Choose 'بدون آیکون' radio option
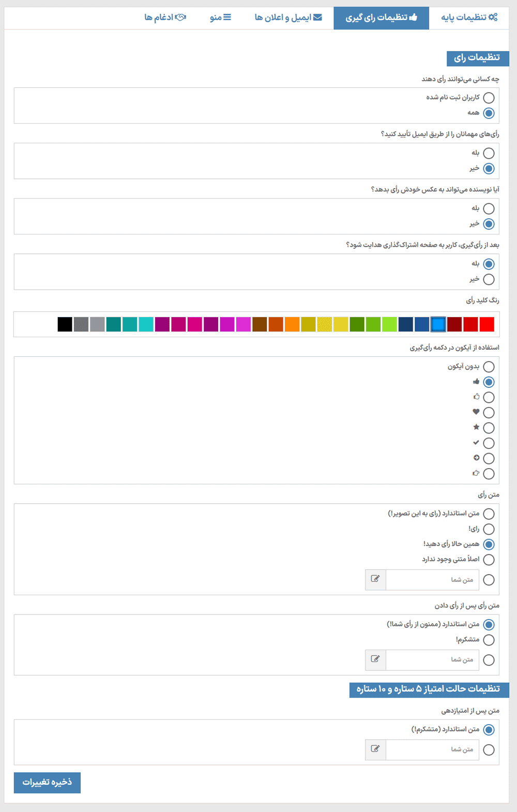517x812 pixels. click(489, 367)
